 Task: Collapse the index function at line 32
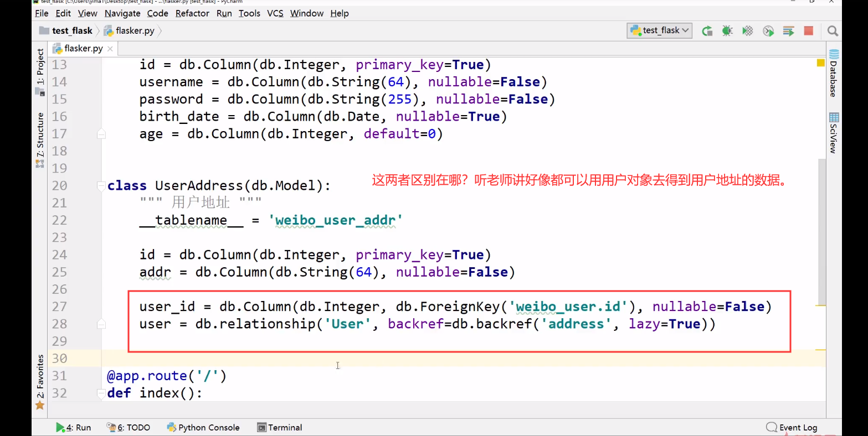pyautogui.click(x=101, y=393)
